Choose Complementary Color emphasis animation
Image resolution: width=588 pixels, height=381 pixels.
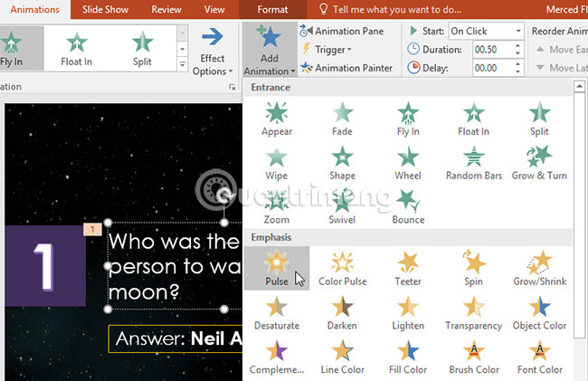(x=277, y=357)
